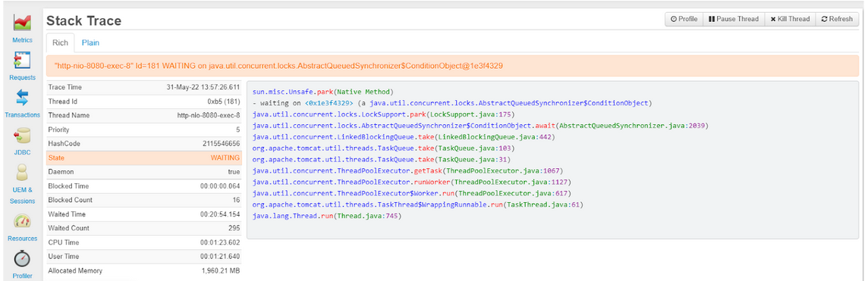Click the Refresh button
The width and height of the screenshot is (868, 281).
point(837,19)
